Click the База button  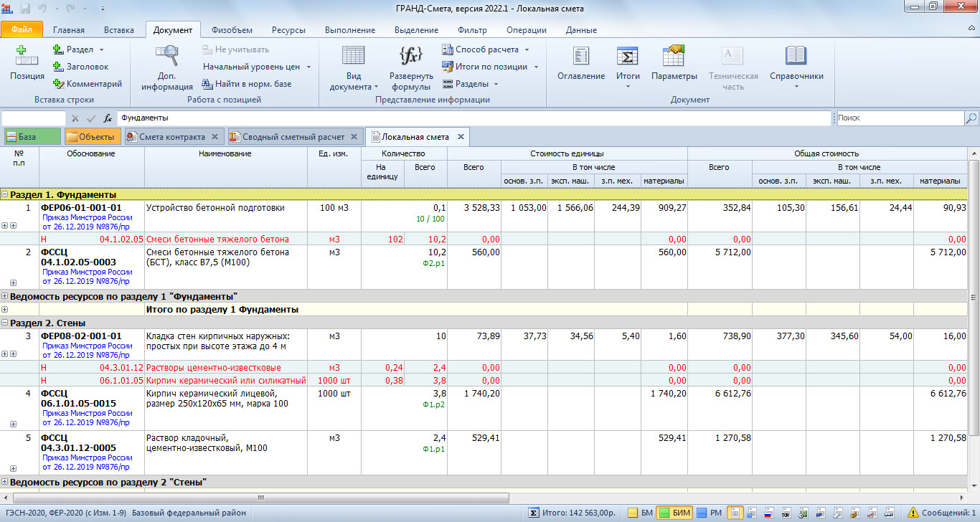click(x=32, y=137)
